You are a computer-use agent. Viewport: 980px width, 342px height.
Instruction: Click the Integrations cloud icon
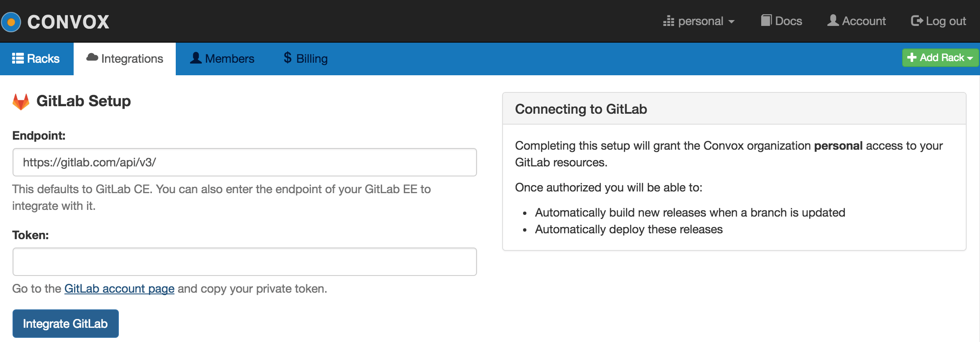[92, 57]
